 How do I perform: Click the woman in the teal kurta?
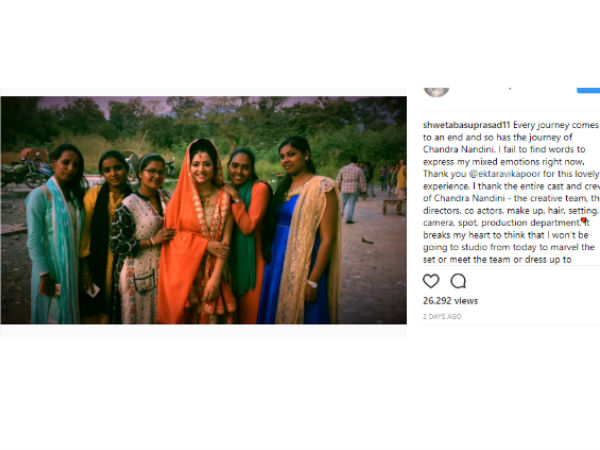pyautogui.click(x=57, y=235)
